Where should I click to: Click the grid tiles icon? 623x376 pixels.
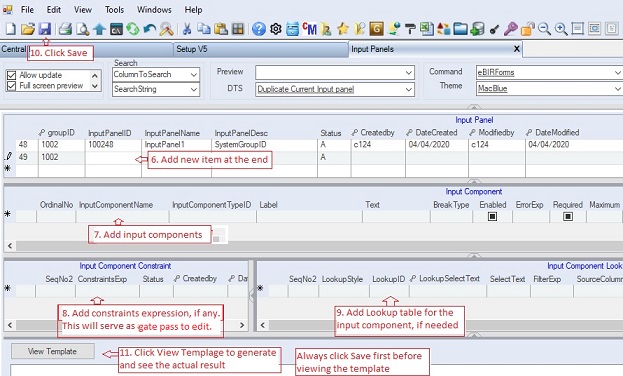coord(238,29)
